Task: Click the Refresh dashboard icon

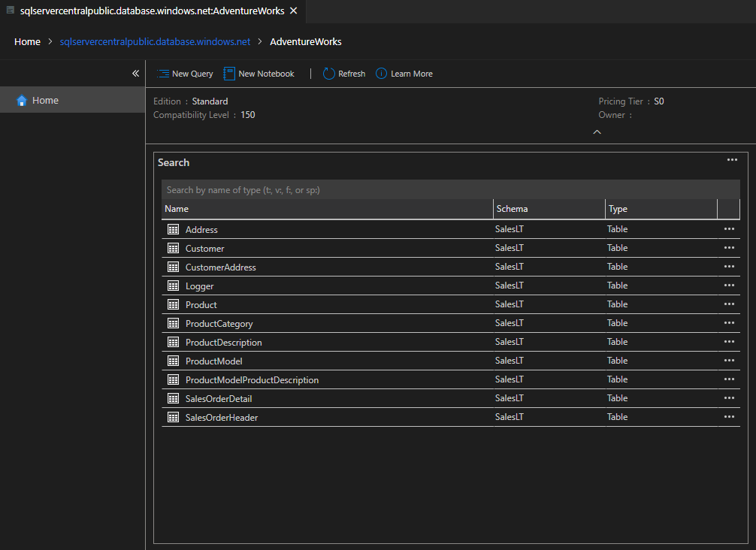Action: [329, 74]
